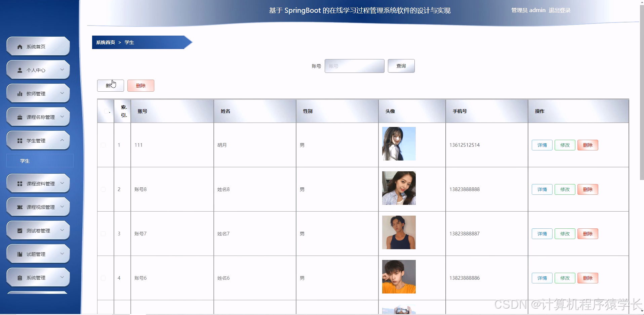Screen dimensions: 644x315
Task: Open the 试题管理 sidebar menu label
Action: (x=36, y=254)
